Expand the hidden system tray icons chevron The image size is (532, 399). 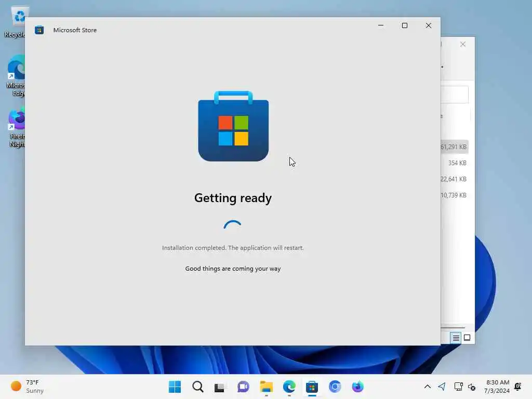[428, 387]
